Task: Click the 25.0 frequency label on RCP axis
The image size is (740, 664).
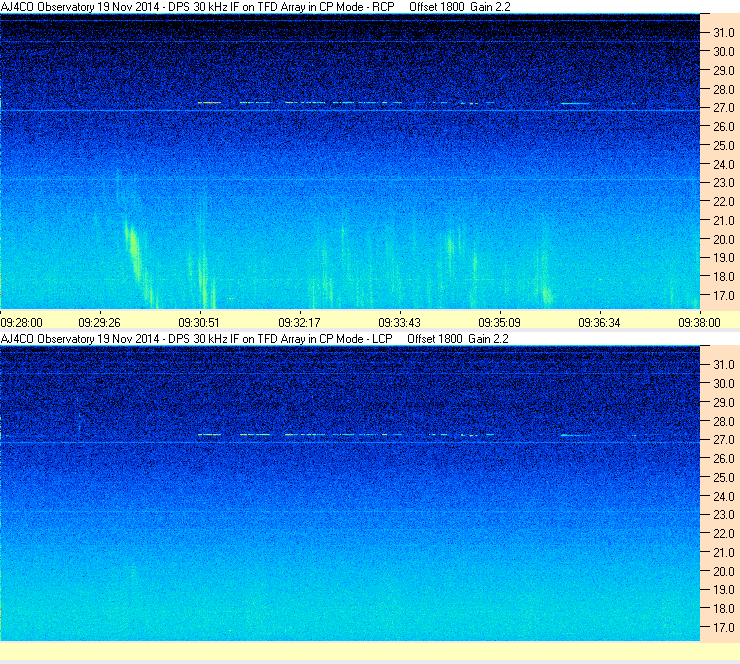Action: pos(723,146)
